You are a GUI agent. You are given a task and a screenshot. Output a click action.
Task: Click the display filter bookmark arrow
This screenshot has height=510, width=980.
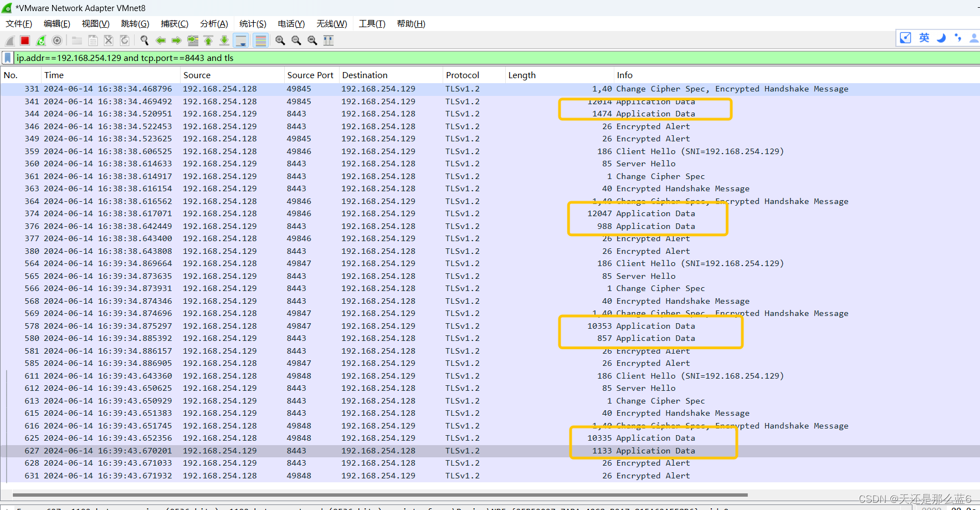(7, 58)
